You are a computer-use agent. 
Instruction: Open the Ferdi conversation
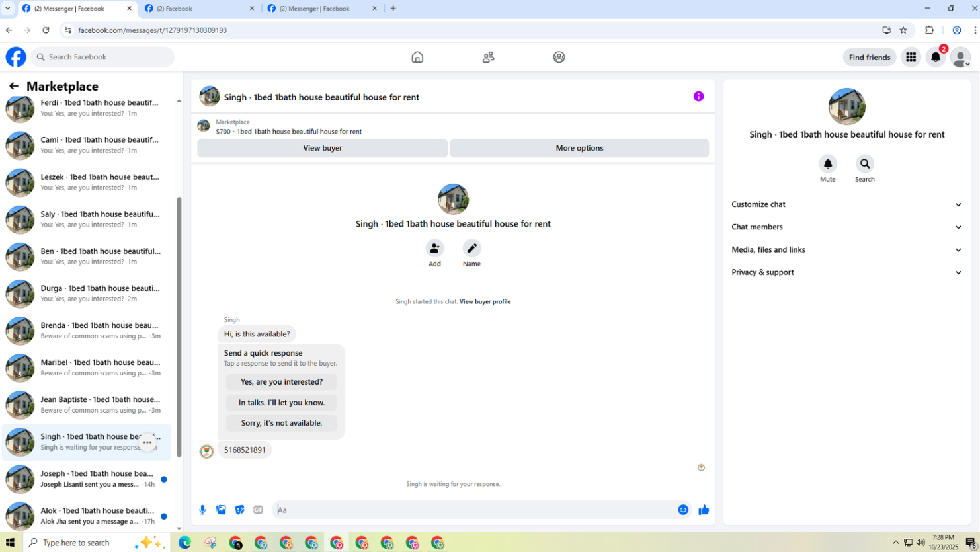point(86,108)
